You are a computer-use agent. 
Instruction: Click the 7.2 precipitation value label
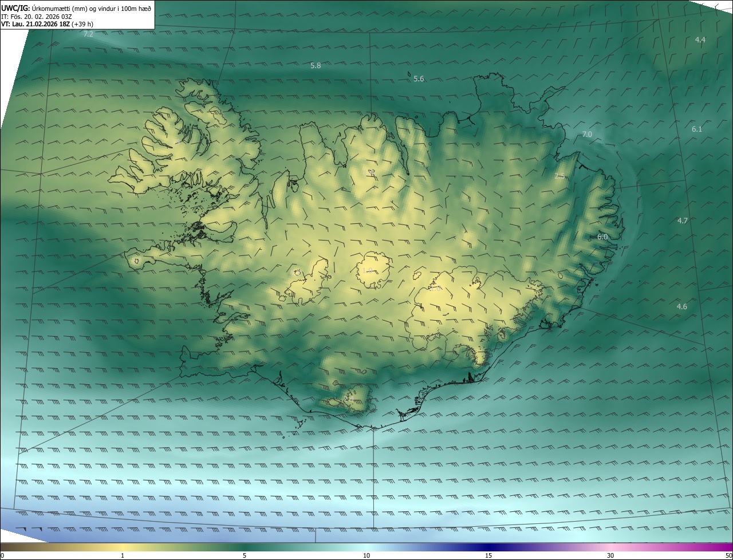coord(88,34)
